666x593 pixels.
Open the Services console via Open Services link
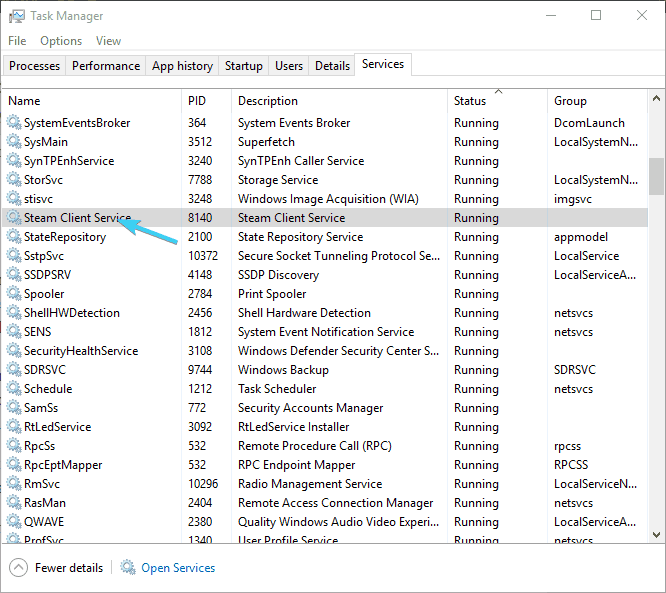click(x=178, y=568)
